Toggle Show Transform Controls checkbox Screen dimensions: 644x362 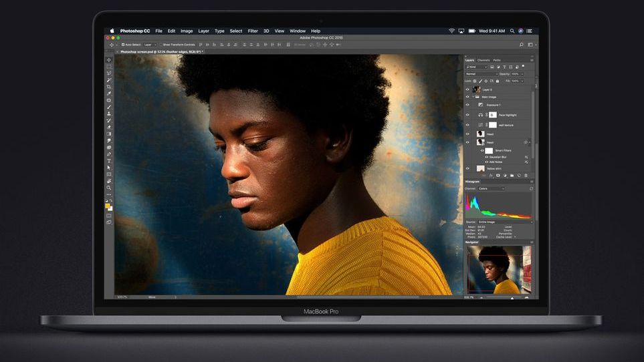coord(161,45)
